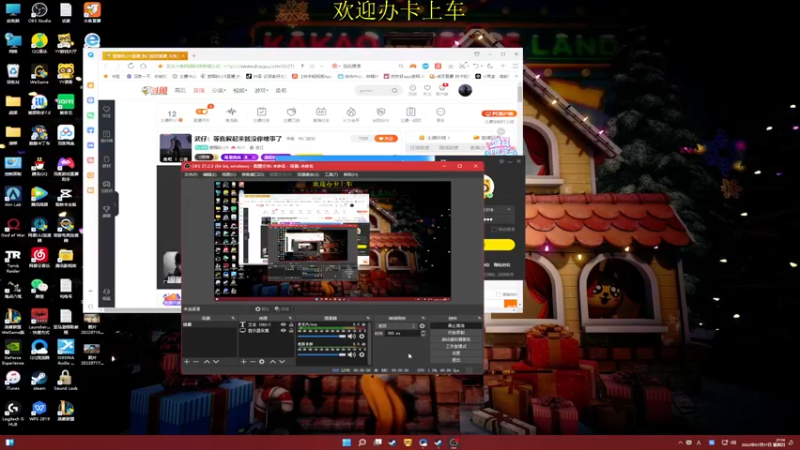Click OBS icon on taskbar
The width and height of the screenshot is (800, 450).
454,442
